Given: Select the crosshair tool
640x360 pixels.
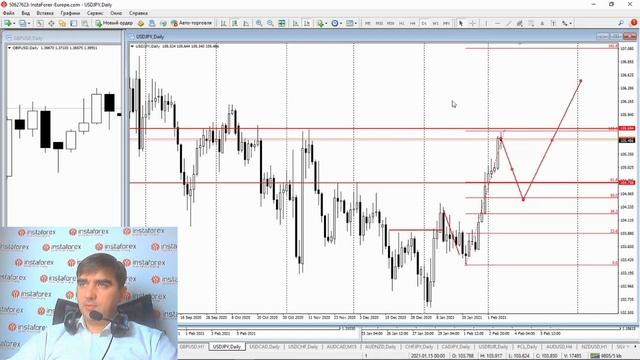Looking at the screenshot, I should pyautogui.click(x=473, y=23).
